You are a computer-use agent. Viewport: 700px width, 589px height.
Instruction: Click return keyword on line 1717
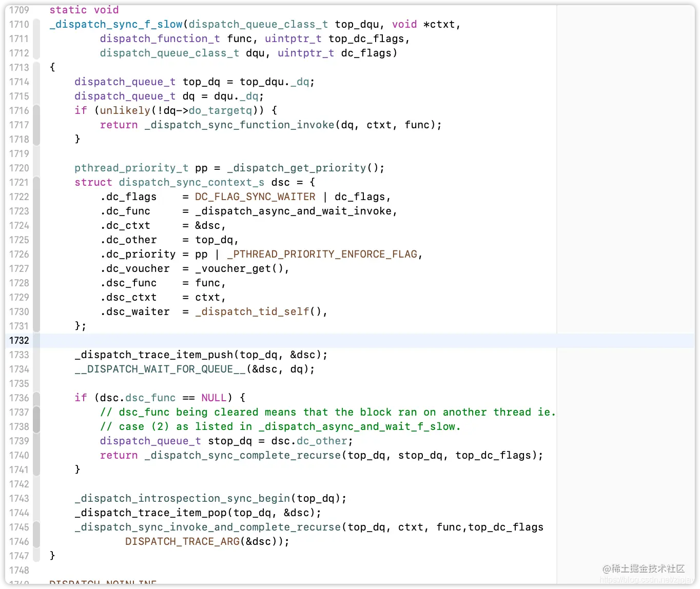[x=119, y=125]
